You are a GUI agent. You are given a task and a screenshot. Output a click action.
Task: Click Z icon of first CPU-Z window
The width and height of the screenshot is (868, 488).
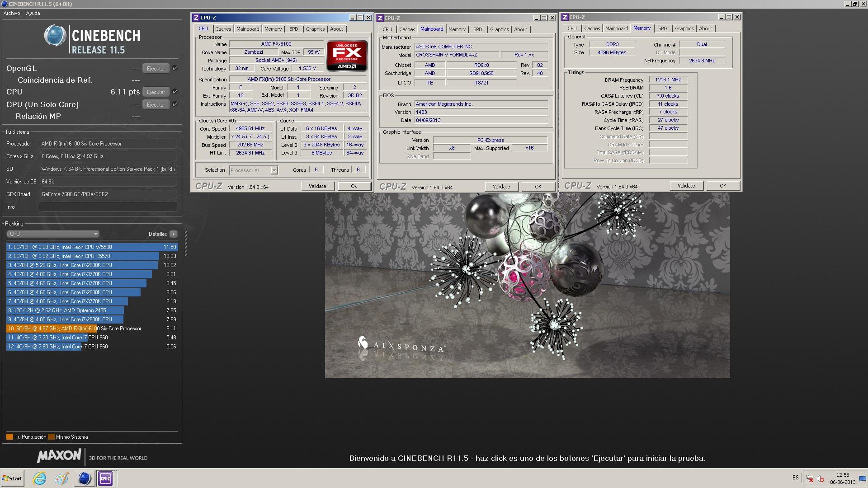(196, 18)
